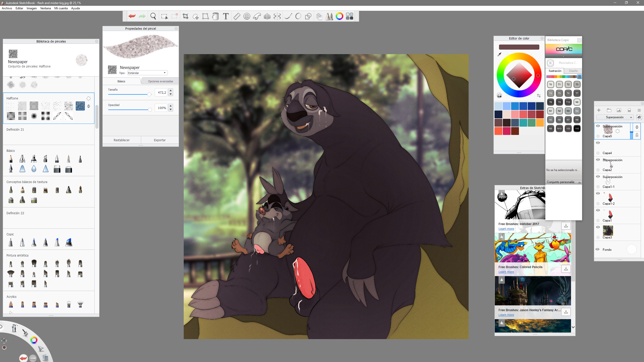Toggle visibility of the Fondo layer
The height and width of the screenshot is (362, 644).
click(x=597, y=249)
